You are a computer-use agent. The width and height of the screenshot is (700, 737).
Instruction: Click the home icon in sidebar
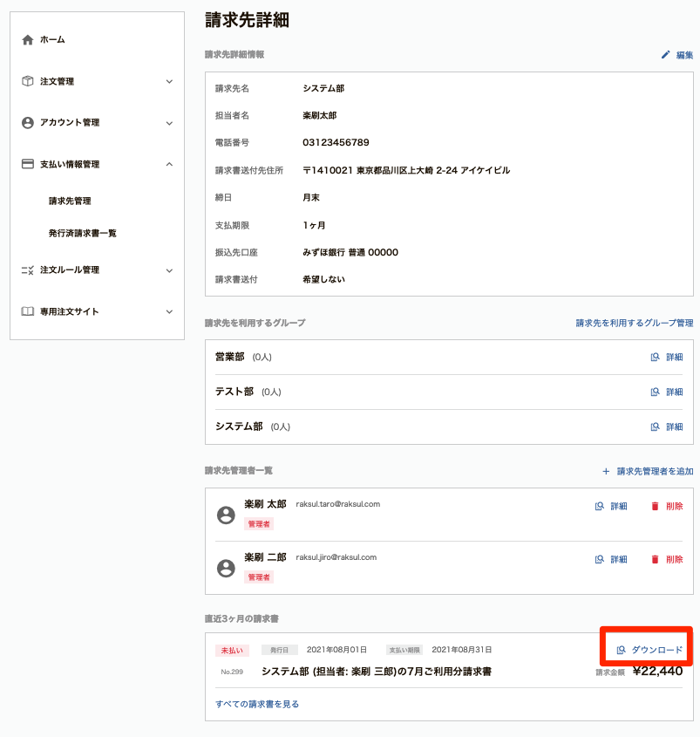pyautogui.click(x=28, y=40)
